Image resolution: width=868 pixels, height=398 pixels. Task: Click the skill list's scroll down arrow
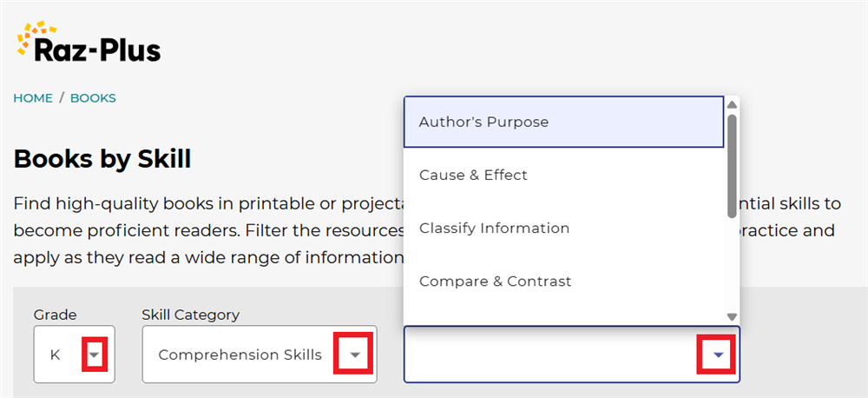coord(732,316)
